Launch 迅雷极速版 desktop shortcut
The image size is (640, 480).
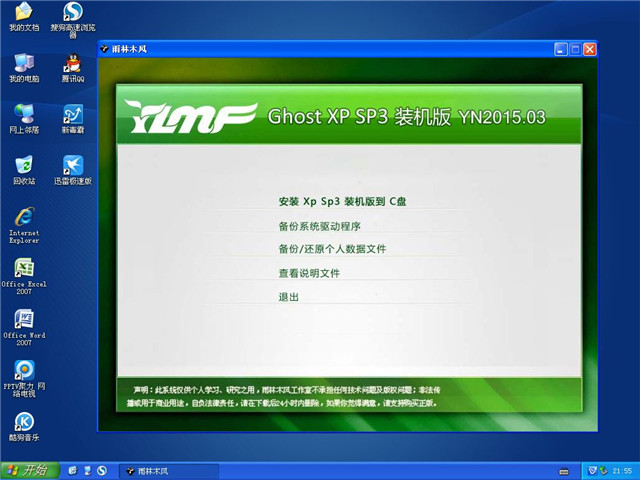point(72,166)
